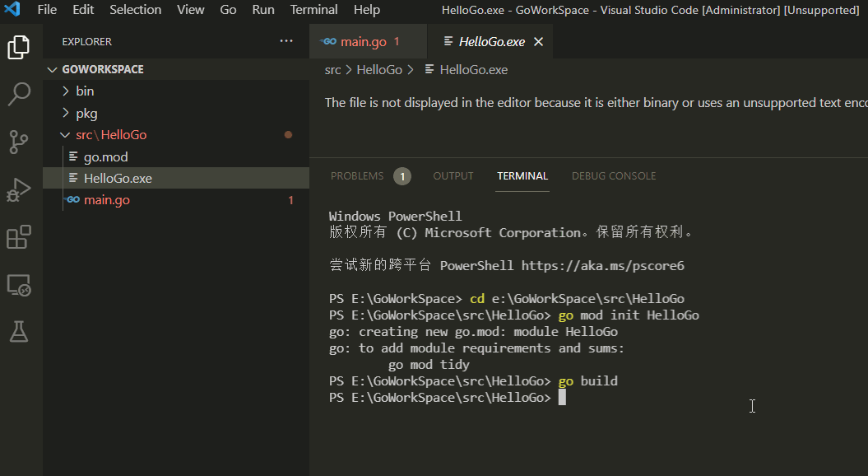The image size is (868, 476).
Task: Open the Selection menu
Action: click(x=136, y=9)
